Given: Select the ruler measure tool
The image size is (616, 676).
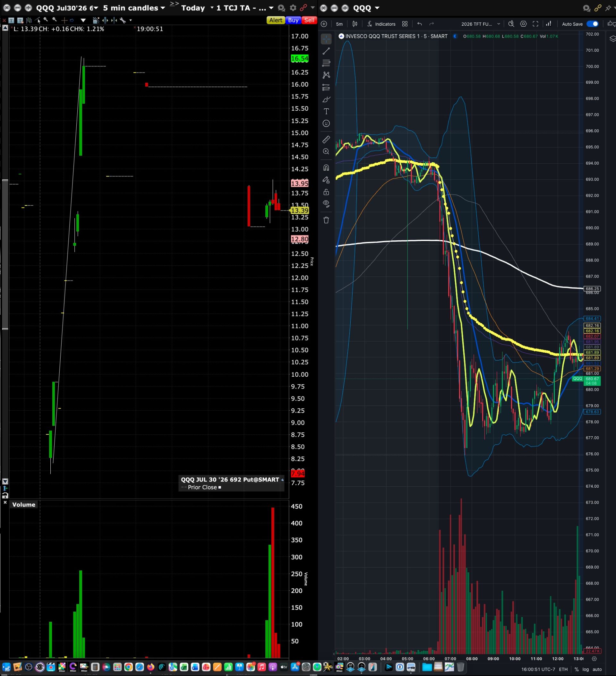Looking at the screenshot, I should (326, 139).
